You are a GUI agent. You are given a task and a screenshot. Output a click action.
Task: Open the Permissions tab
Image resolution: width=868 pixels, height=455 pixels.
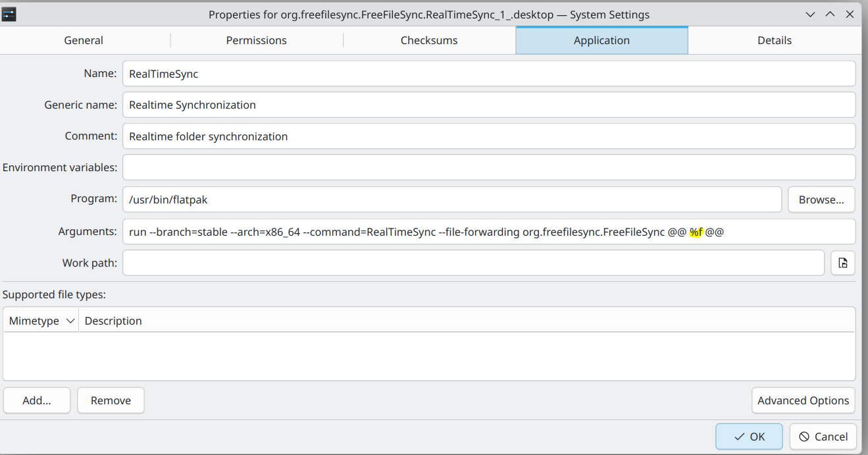[257, 40]
